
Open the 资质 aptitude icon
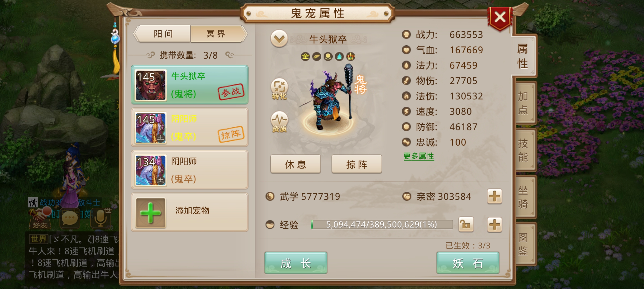click(279, 122)
